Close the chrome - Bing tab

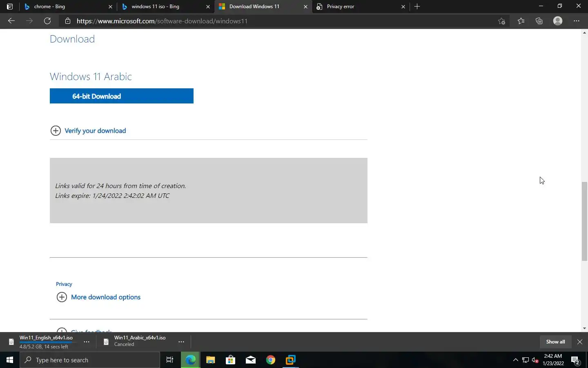[x=110, y=7]
